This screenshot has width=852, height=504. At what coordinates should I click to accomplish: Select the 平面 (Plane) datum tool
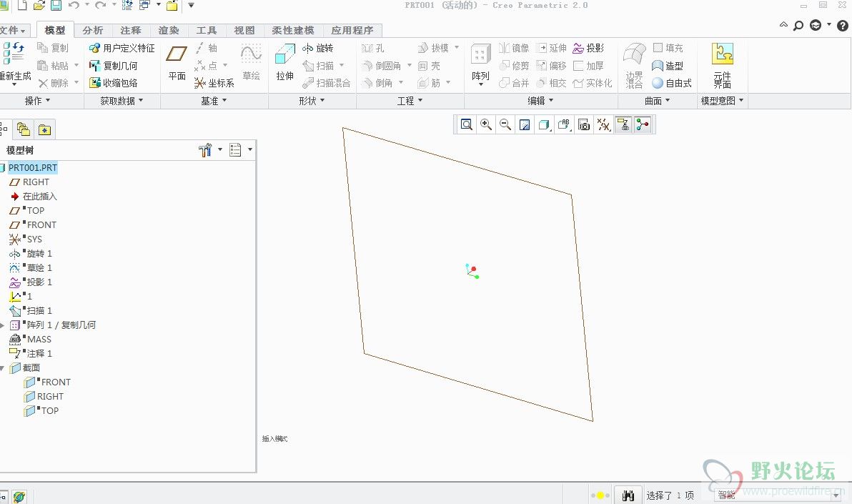tap(177, 62)
